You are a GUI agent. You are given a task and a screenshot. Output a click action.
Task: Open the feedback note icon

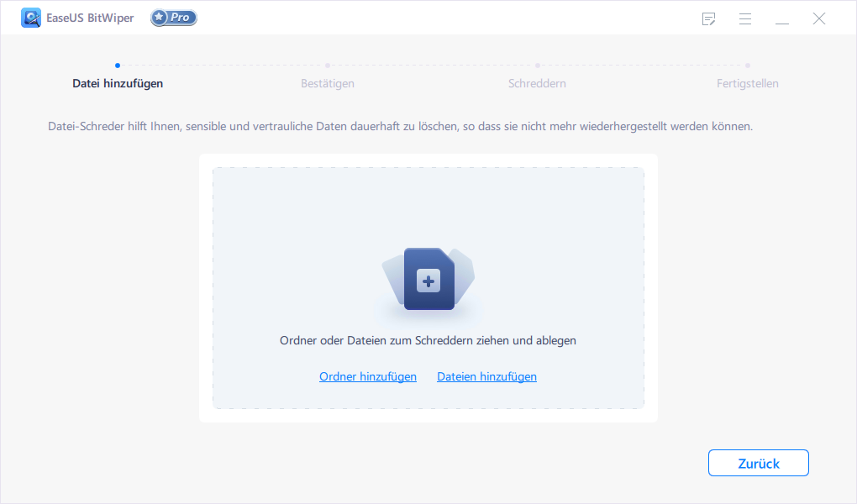pyautogui.click(x=708, y=18)
